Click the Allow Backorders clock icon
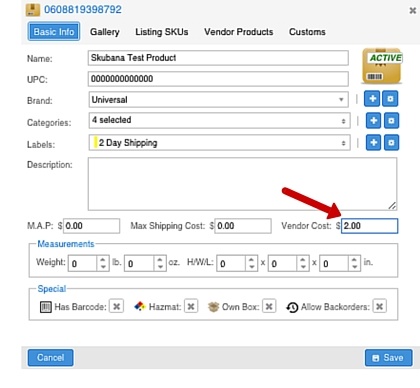Viewport: 420px width, 388px height. [x=292, y=307]
